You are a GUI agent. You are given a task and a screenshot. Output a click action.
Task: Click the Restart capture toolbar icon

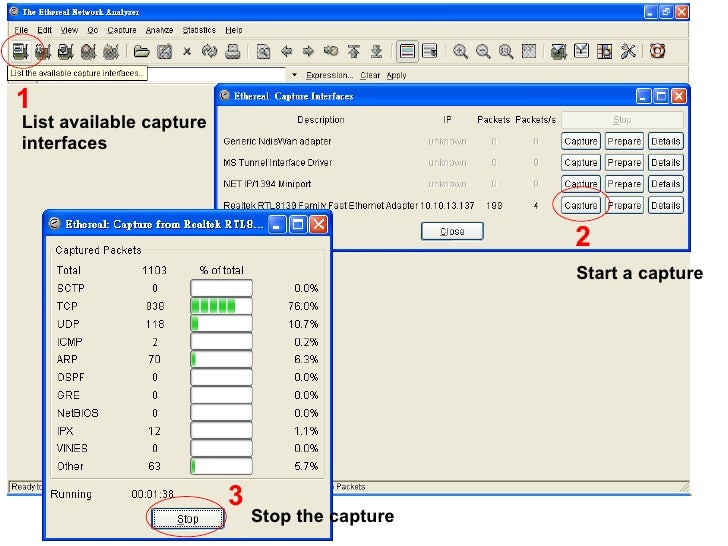click(x=110, y=51)
